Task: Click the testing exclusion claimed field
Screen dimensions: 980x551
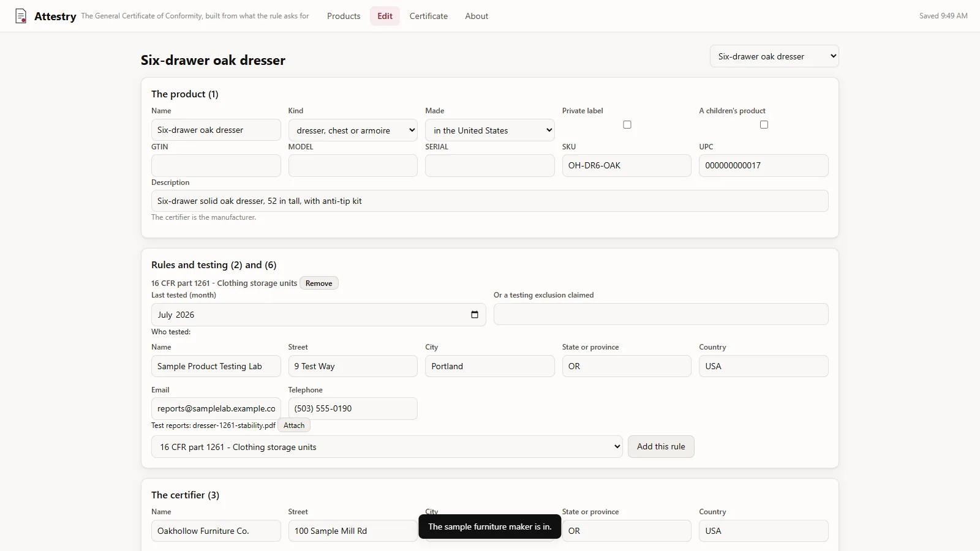Action: [x=661, y=314]
